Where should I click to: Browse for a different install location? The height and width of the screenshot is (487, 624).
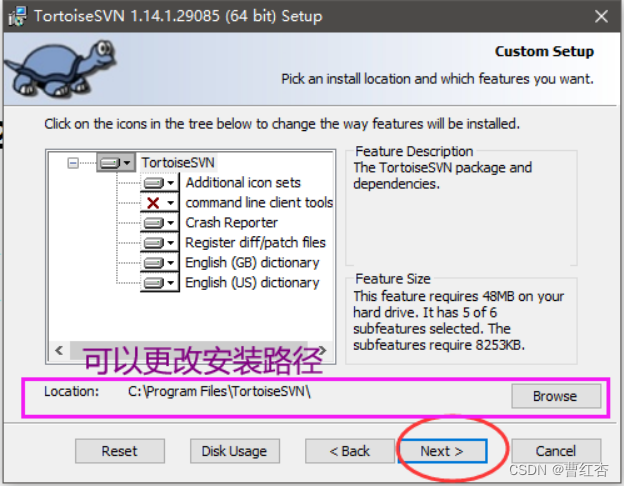point(556,396)
